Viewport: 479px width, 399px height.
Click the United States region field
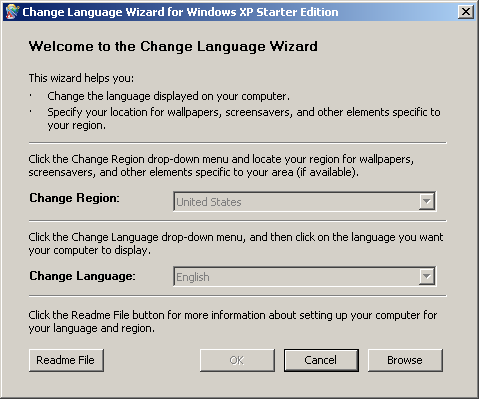click(x=305, y=201)
